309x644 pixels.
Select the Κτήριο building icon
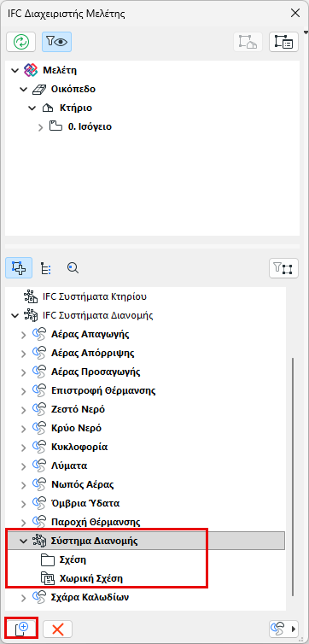48,108
